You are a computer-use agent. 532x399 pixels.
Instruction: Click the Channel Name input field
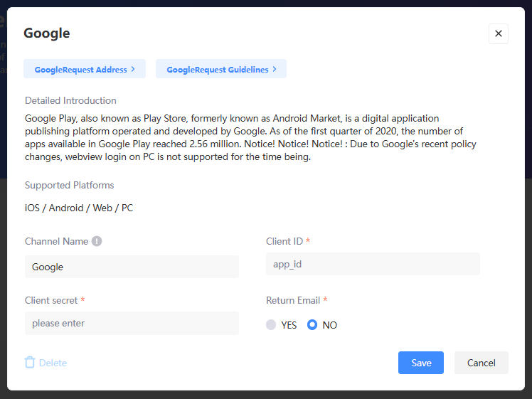[132, 267]
